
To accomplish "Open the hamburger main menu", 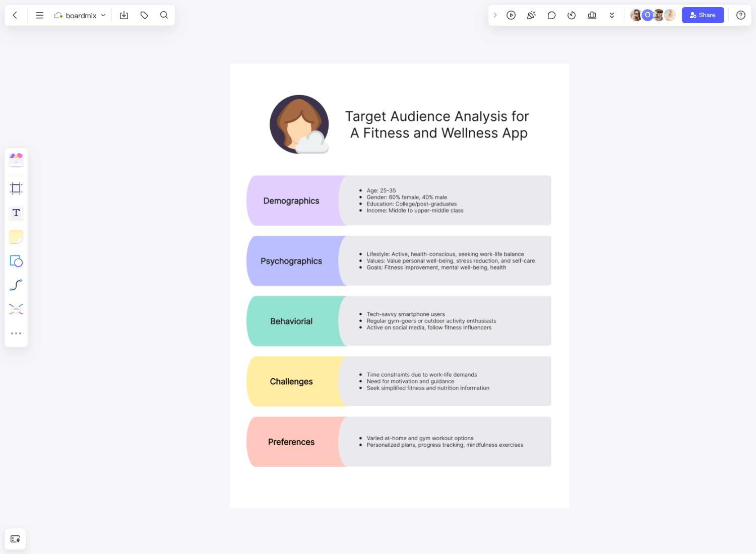I will [39, 15].
